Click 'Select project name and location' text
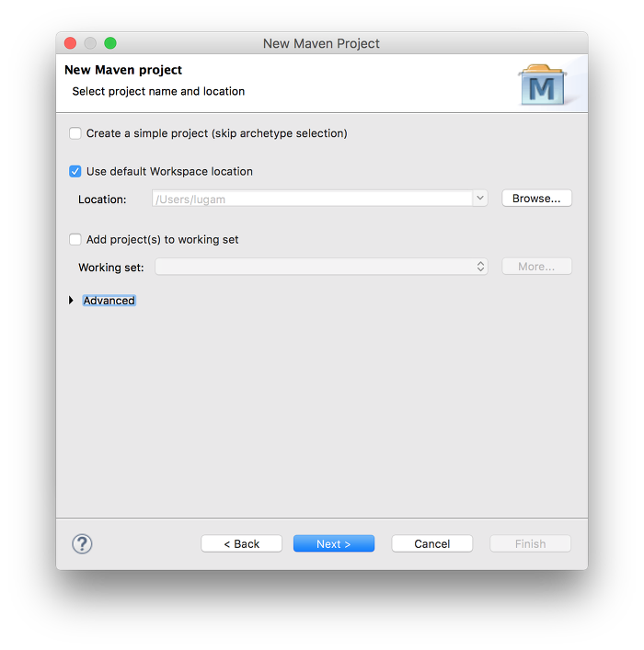Viewport: 644px width, 650px height. tap(158, 91)
